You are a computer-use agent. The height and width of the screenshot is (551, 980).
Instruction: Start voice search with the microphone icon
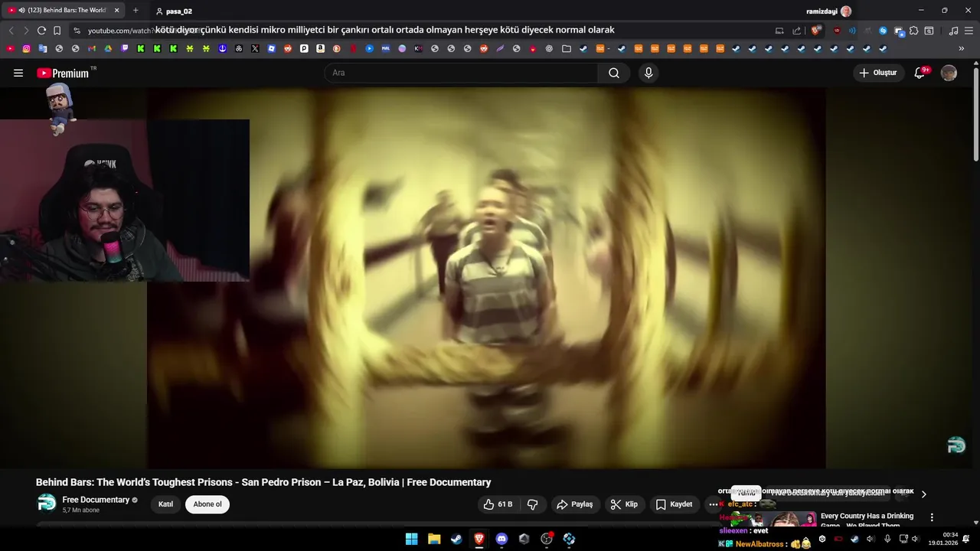pos(648,73)
